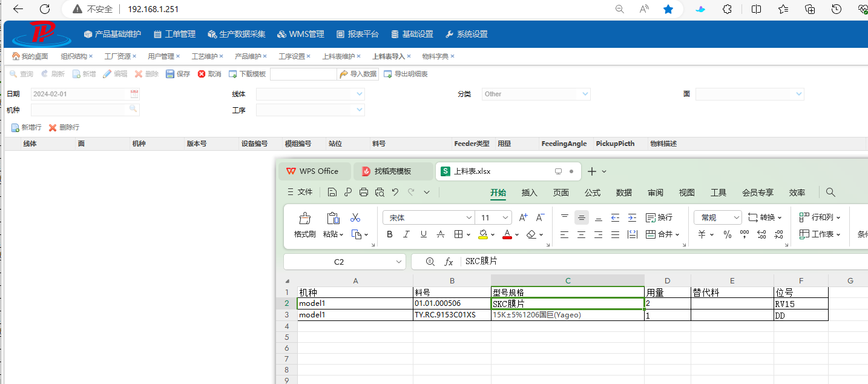The height and width of the screenshot is (384, 868).
Task: Toggle strikethrough text formatting
Action: tap(441, 234)
